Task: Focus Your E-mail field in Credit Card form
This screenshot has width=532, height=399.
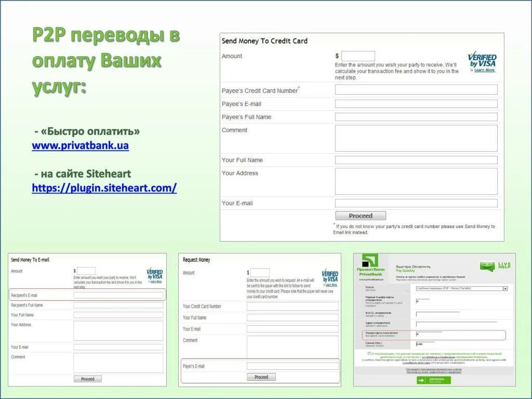Action: point(416,203)
